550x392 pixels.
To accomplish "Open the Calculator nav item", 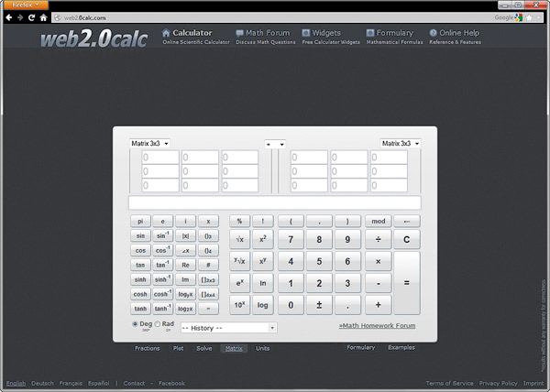I will (196, 37).
